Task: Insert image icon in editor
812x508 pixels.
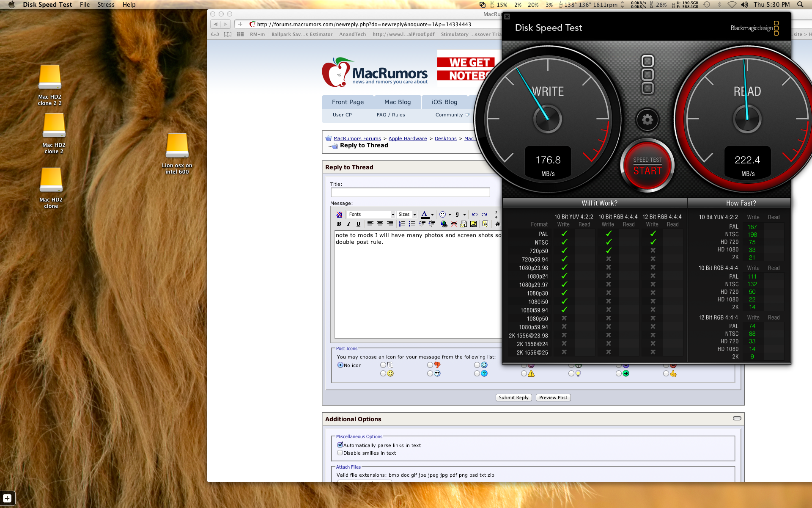Action: (473, 224)
